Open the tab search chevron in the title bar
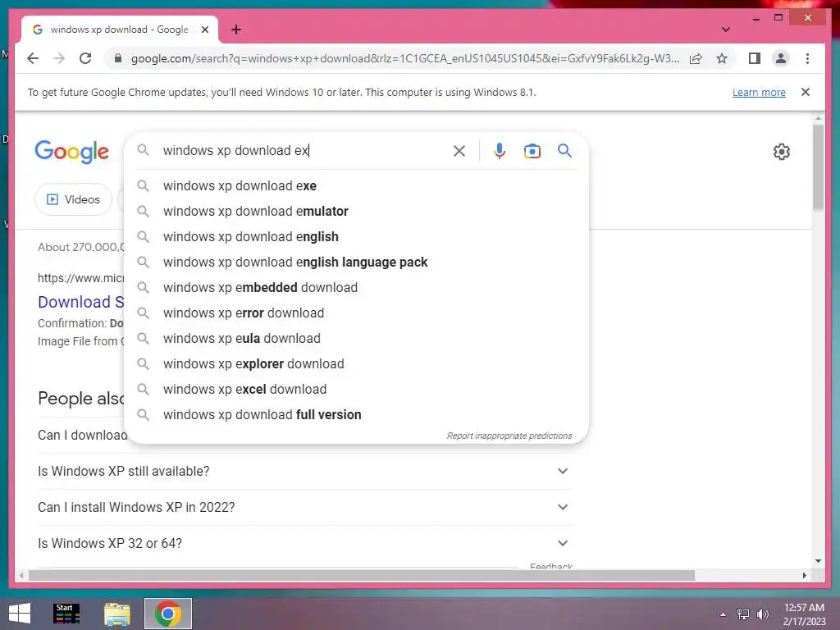Viewport: 840px width, 630px height. pos(725,30)
